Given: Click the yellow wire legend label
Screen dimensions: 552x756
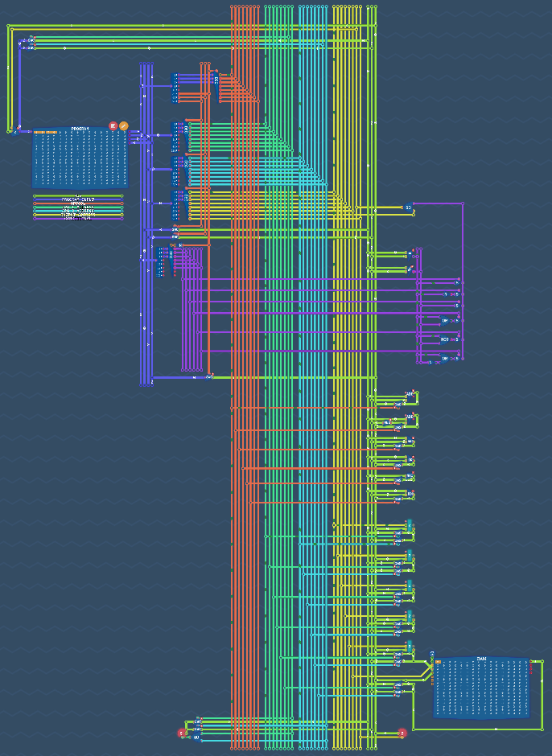Looking at the screenshot, I should pos(78,215).
